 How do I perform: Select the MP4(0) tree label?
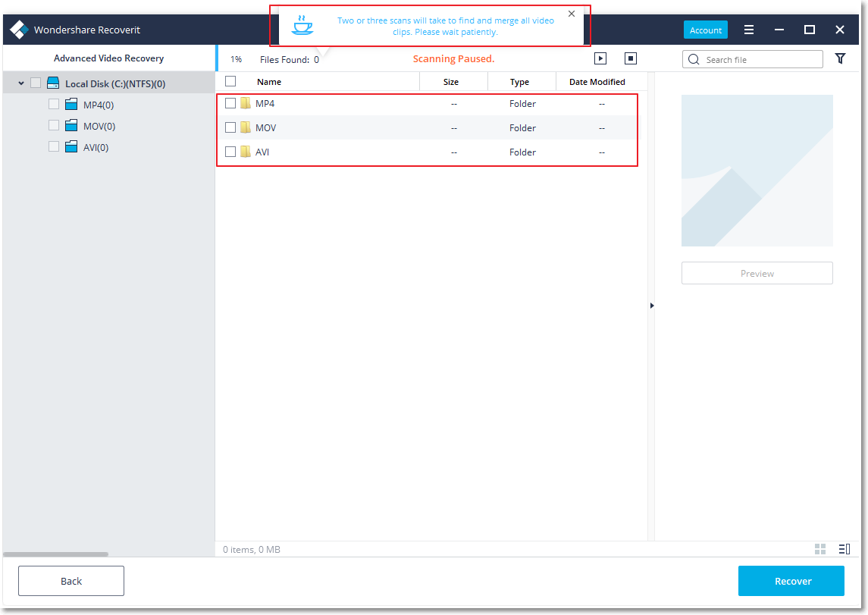coord(99,105)
